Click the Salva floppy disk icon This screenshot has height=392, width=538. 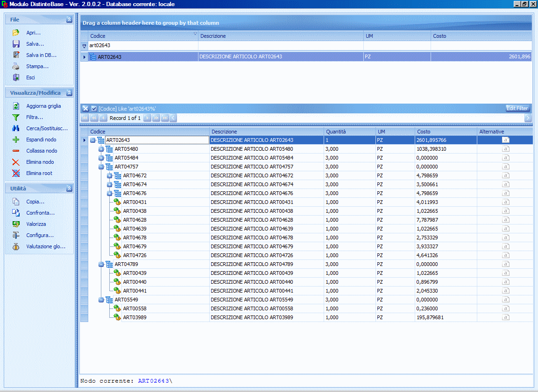tap(16, 44)
